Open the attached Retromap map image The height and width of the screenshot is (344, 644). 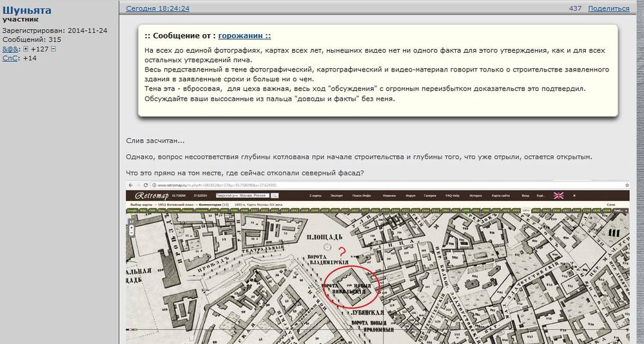[x=378, y=262]
